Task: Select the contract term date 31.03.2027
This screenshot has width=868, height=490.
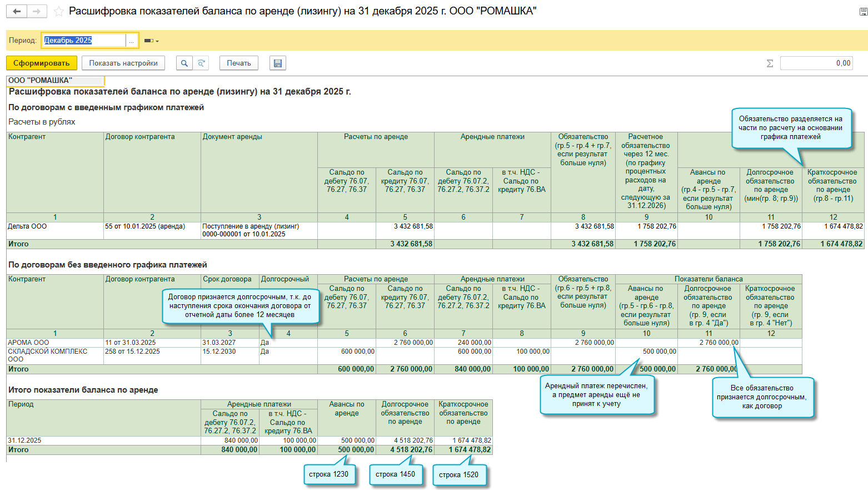Action: coord(230,343)
